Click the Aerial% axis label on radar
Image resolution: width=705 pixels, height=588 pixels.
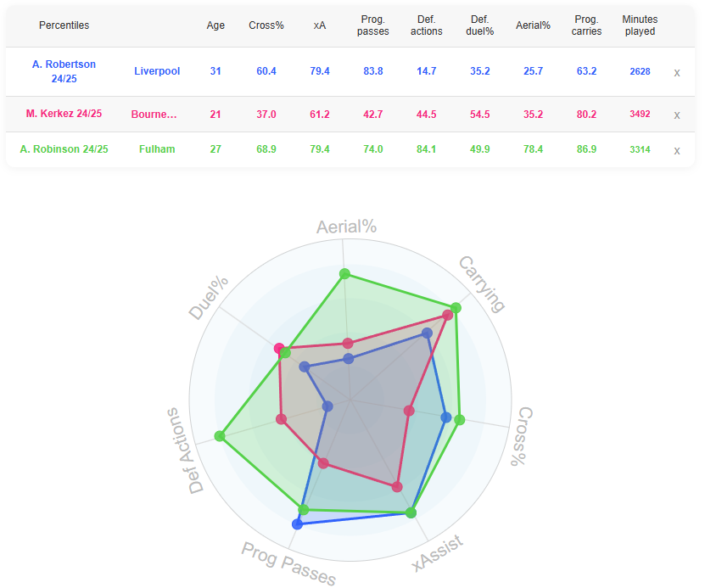tap(346, 227)
